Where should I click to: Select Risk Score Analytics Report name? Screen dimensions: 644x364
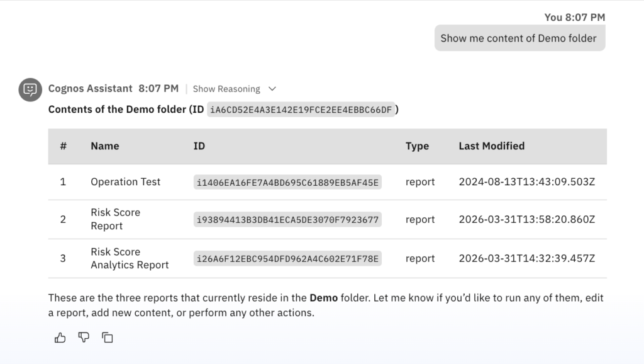[129, 258]
